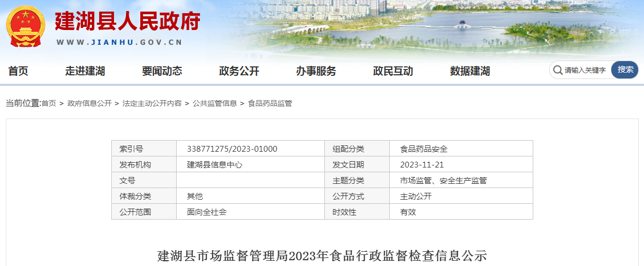Image resolution: width=644 pixels, height=266 pixels.
Task: Click 首页 in the breadcrumb trail
Action: point(49,103)
